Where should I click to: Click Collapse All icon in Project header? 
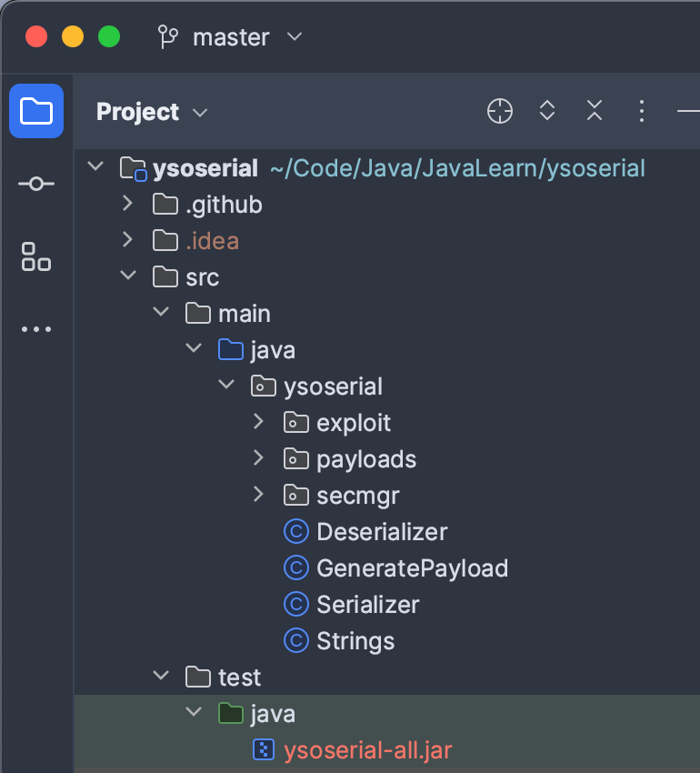point(595,111)
